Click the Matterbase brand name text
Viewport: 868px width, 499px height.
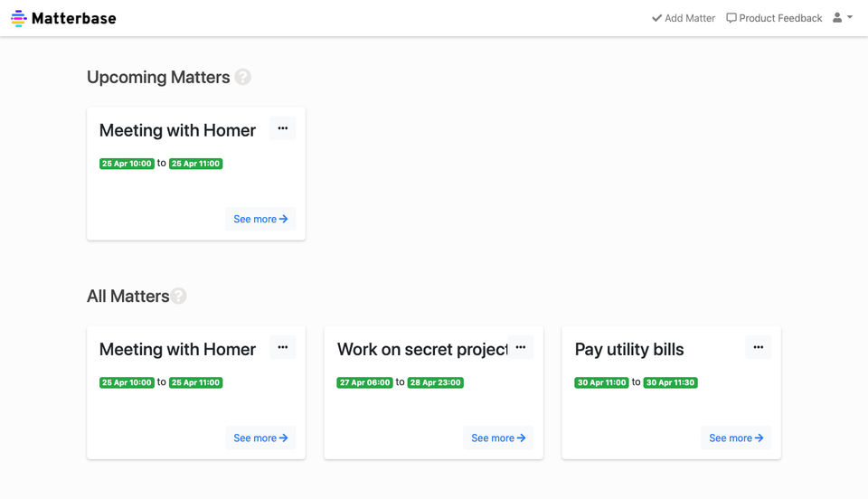pos(73,18)
